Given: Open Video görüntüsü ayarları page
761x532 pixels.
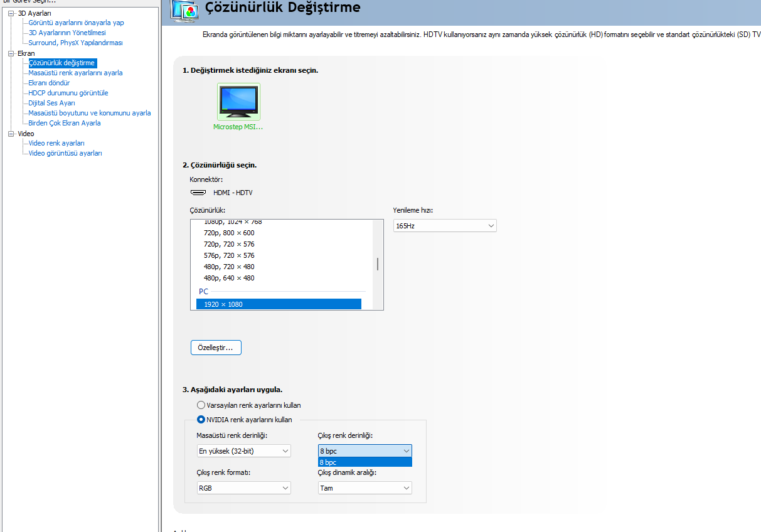Looking at the screenshot, I should pos(65,153).
